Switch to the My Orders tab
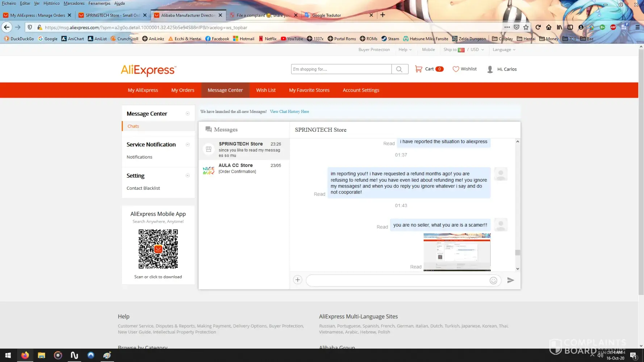The height and width of the screenshot is (362, 644). 183,90
